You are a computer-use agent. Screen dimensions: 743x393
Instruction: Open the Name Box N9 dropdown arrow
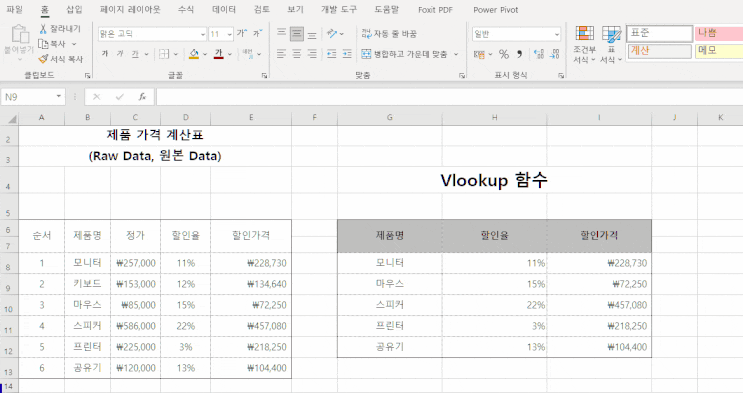tap(58, 96)
